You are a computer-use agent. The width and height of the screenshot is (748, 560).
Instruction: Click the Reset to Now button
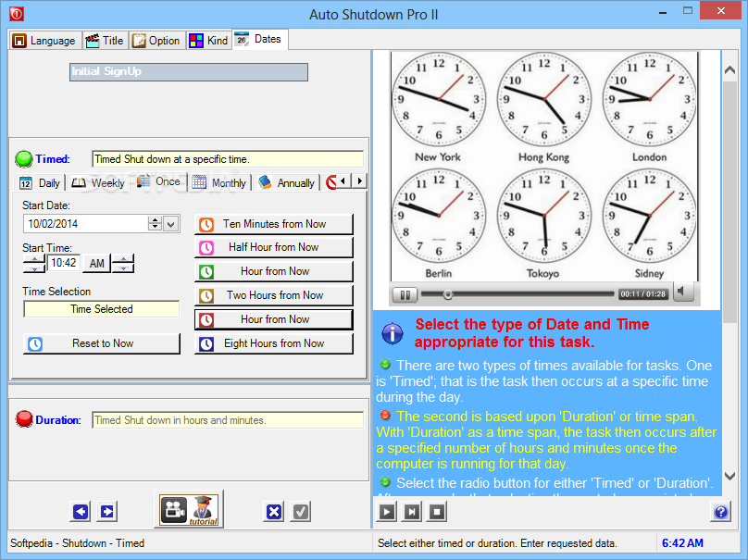coord(102,343)
